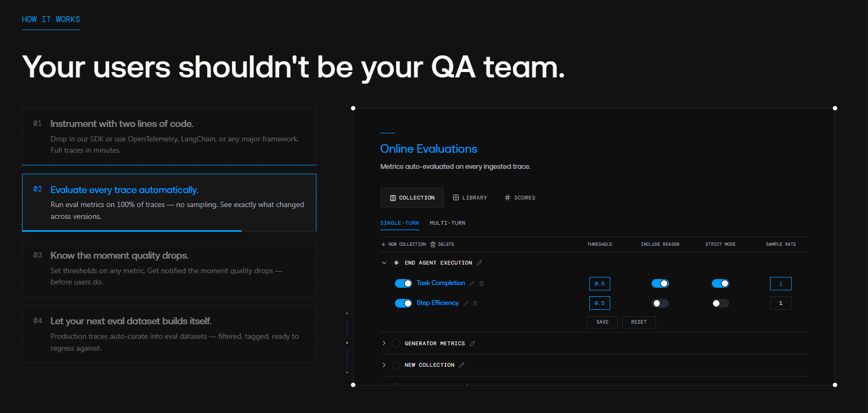Expand the New Collection row chevron
Viewport: 868px width, 413px height.
pos(384,365)
